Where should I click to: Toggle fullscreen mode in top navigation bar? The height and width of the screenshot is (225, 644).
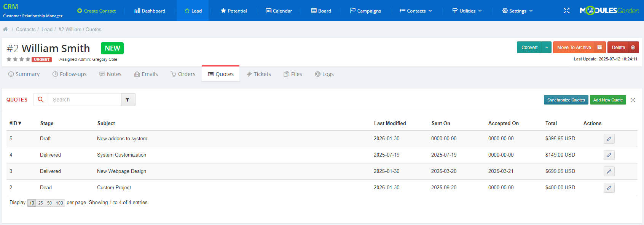click(566, 11)
